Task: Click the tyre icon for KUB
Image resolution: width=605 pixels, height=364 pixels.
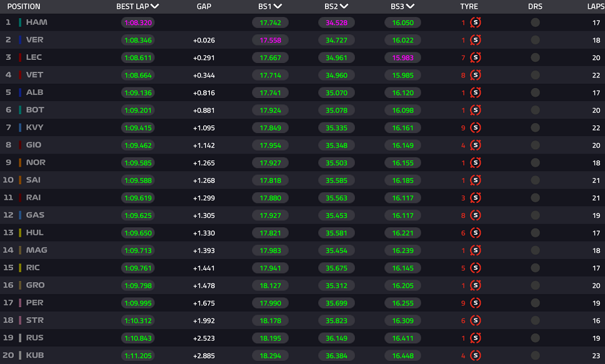Action: coord(475,355)
